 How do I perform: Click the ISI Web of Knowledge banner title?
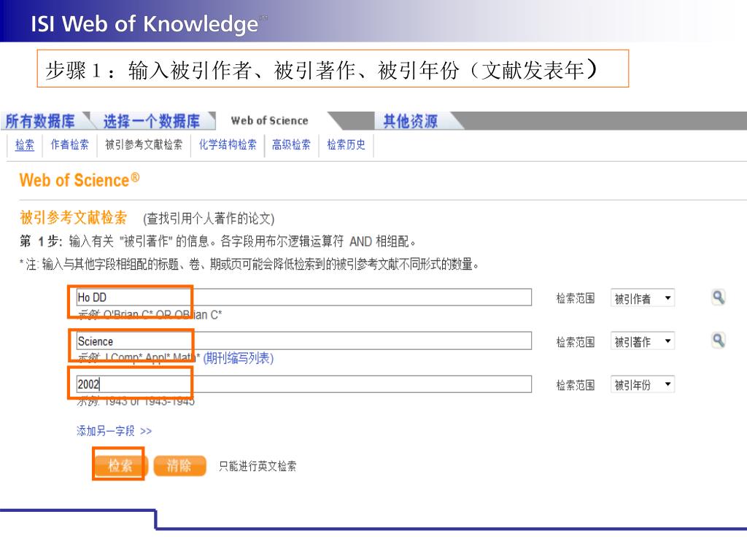point(144,23)
